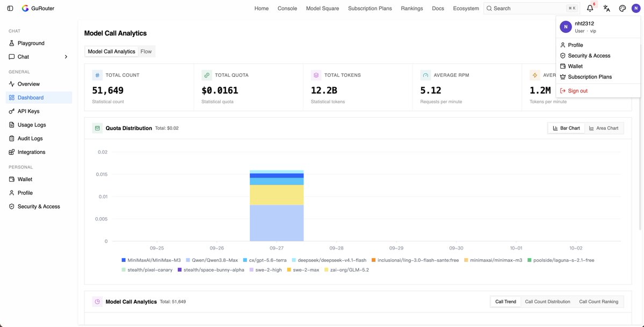Select the Model Call Analytics tab

(x=111, y=52)
